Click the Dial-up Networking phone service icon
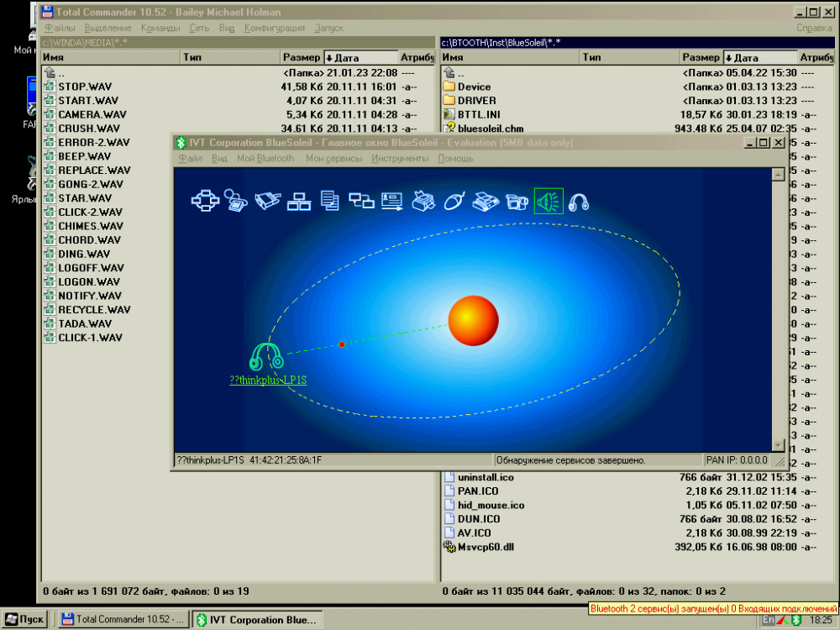The image size is (840, 630). (x=234, y=201)
